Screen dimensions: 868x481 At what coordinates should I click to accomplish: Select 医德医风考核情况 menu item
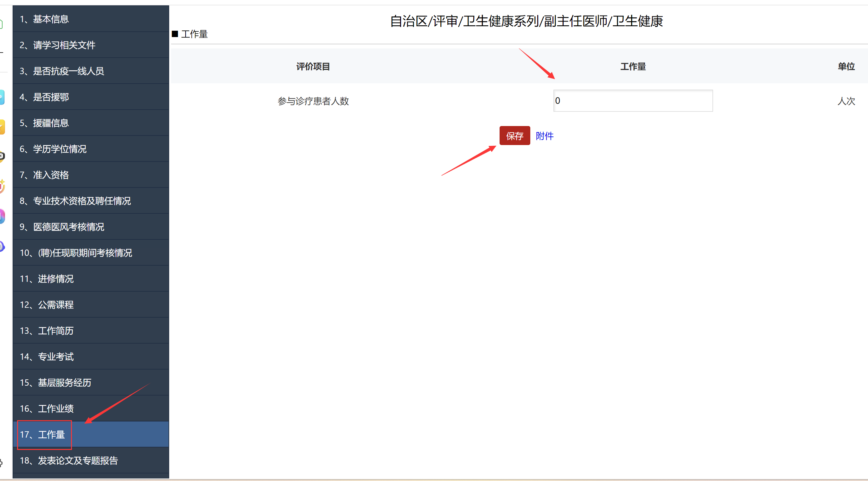91,226
